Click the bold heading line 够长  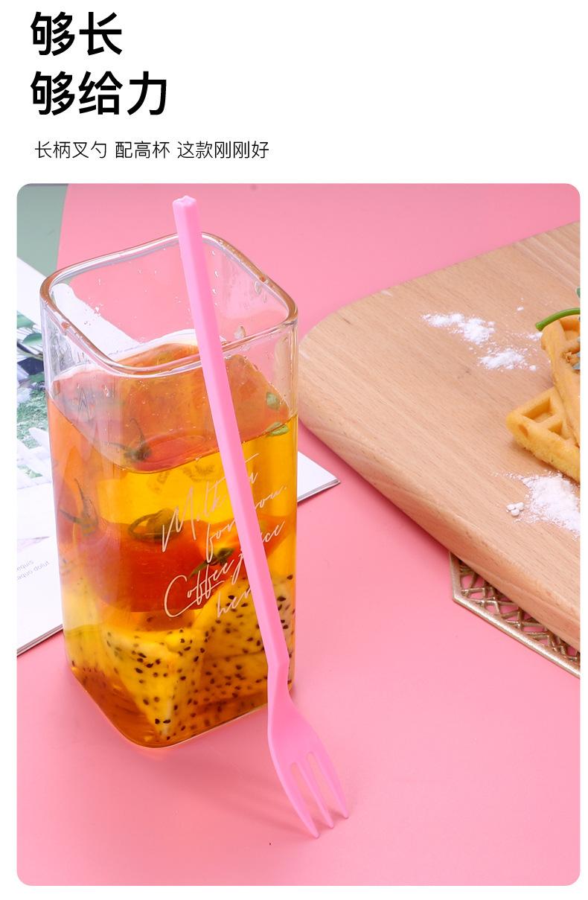77,33
